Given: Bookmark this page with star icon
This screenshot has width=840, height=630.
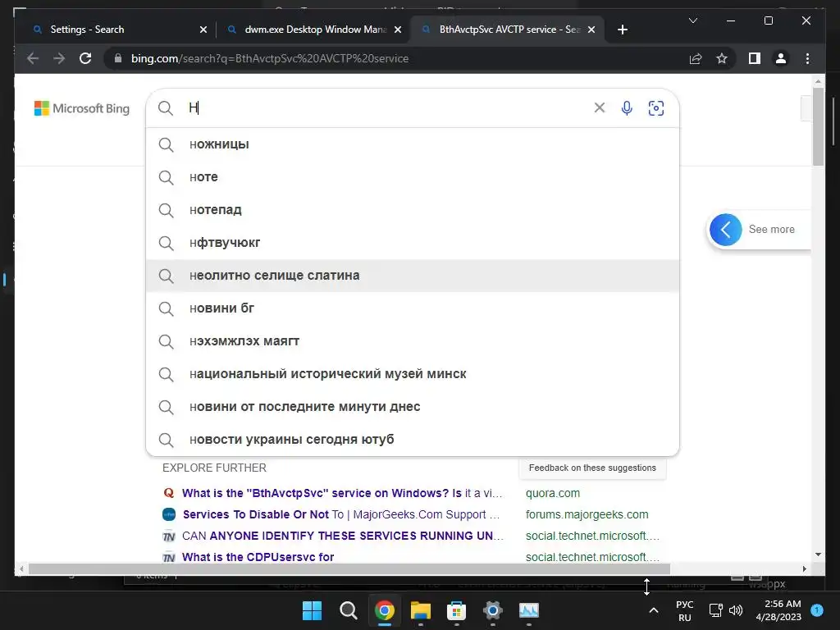Looking at the screenshot, I should [x=722, y=58].
